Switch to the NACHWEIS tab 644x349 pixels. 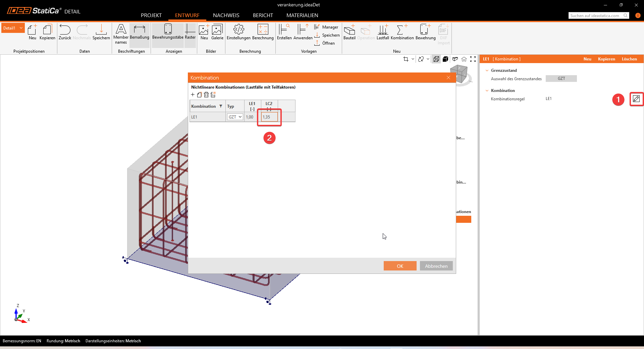tap(226, 15)
